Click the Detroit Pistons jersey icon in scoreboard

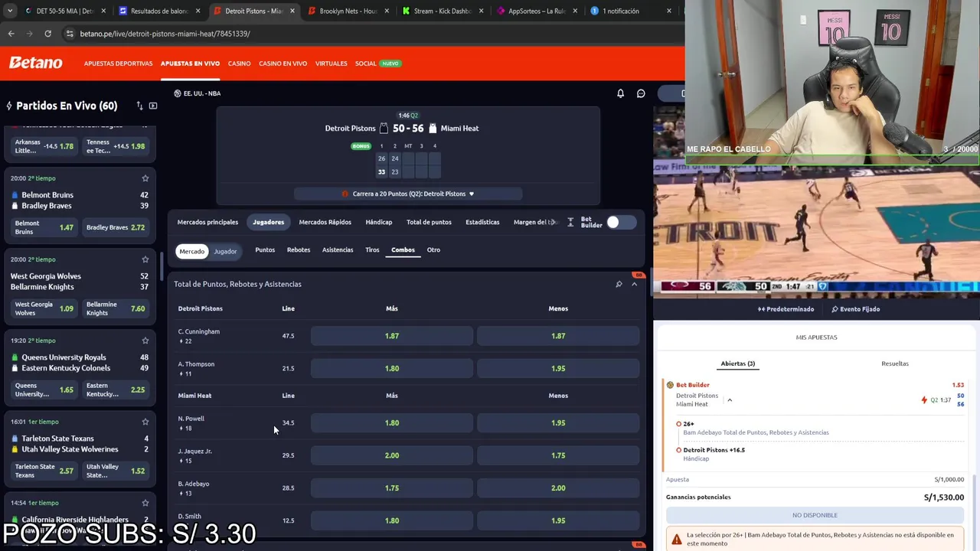pyautogui.click(x=384, y=129)
